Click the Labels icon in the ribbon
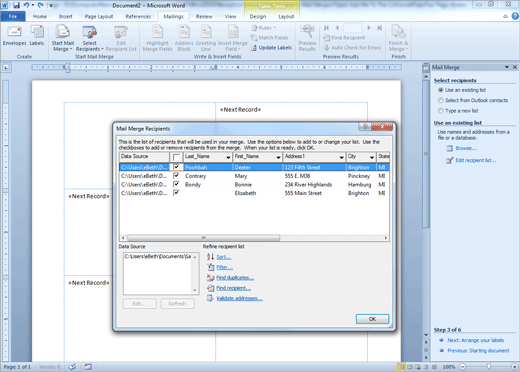 point(37,36)
